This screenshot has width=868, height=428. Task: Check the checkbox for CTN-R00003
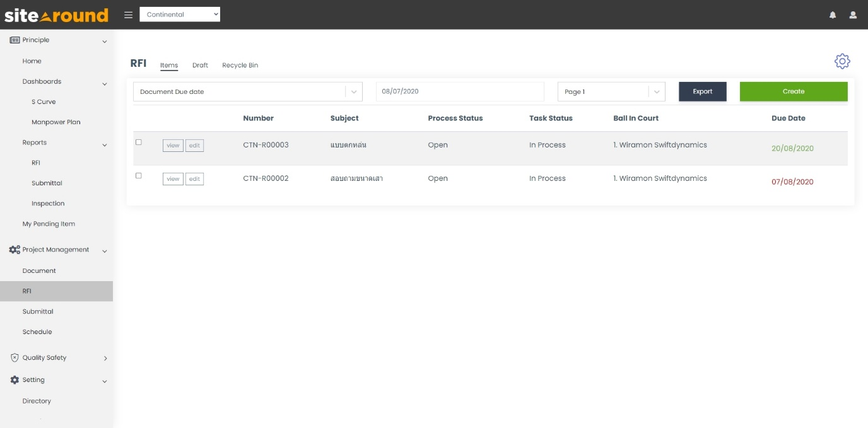[137, 141]
